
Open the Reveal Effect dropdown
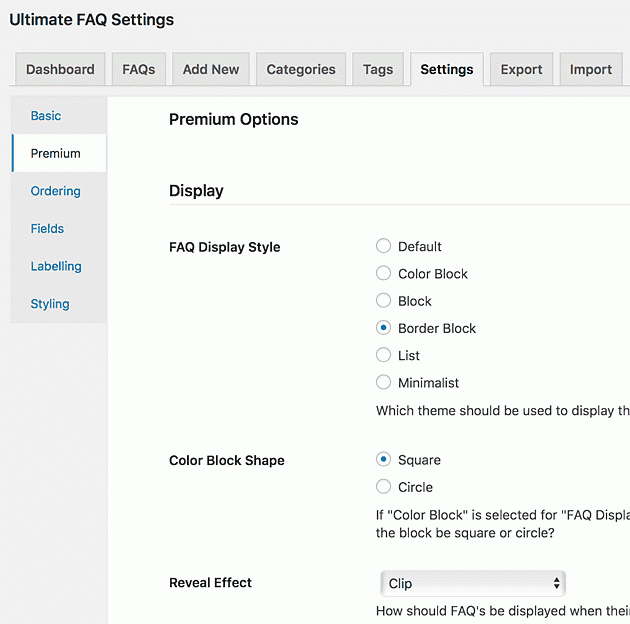click(473, 583)
